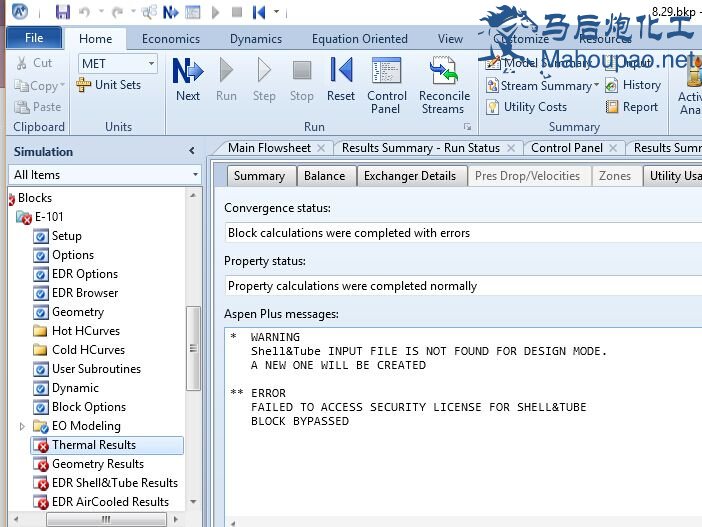Open the Stream Summary dropdown arrow

click(x=596, y=85)
